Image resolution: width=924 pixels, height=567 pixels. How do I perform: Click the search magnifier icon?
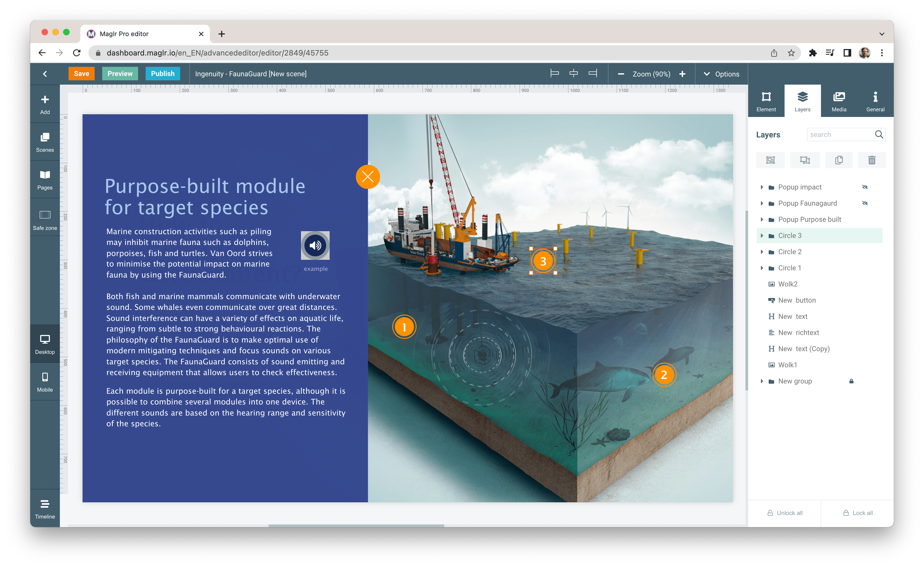pos(879,134)
